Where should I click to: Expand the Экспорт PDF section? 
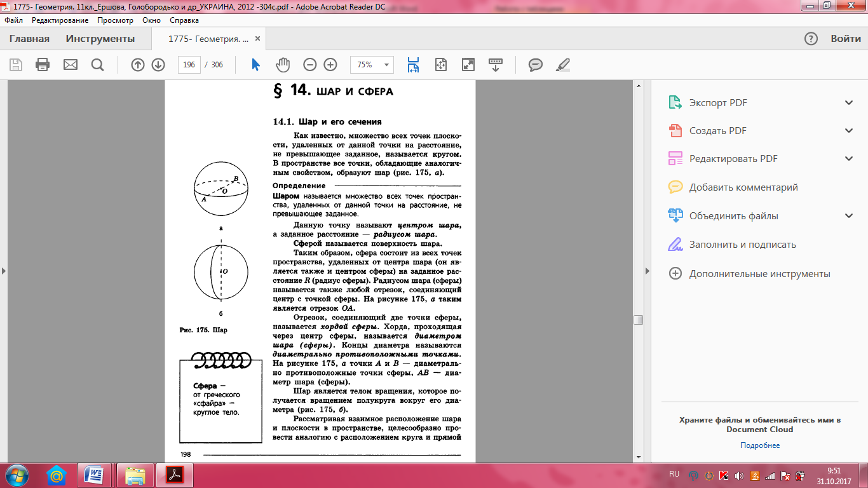pos(848,103)
